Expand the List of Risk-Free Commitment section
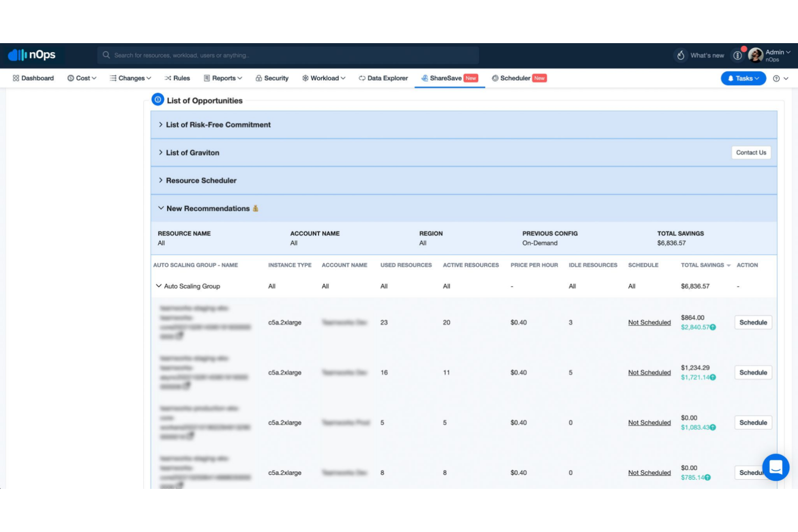 [217, 125]
